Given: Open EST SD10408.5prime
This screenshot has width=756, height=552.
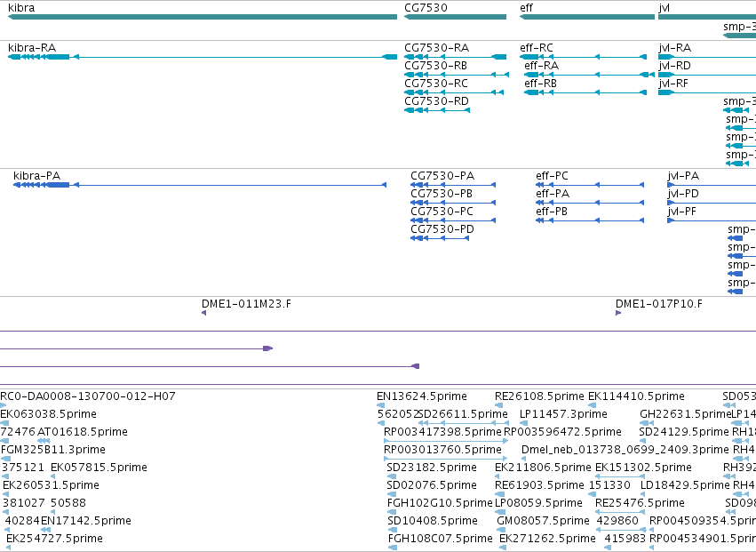Looking at the screenshot, I should click(x=433, y=521).
